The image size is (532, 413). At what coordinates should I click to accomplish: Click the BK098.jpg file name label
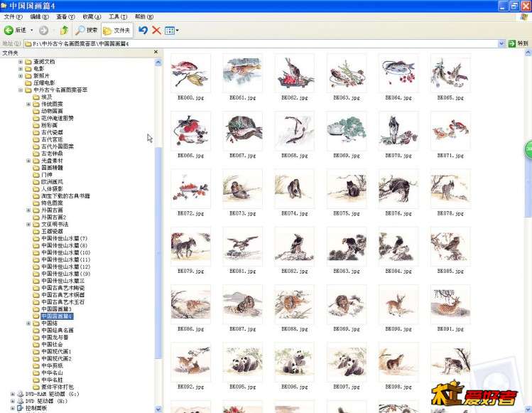pyautogui.click(x=398, y=387)
